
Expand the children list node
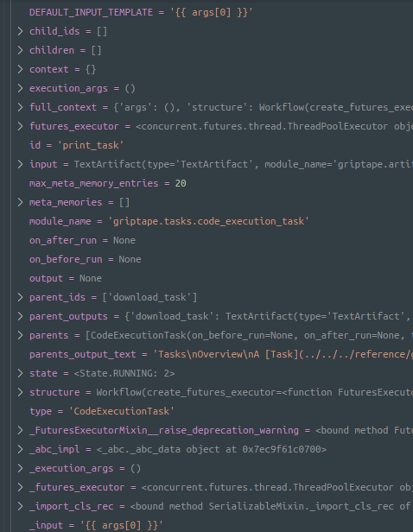tap(20, 50)
